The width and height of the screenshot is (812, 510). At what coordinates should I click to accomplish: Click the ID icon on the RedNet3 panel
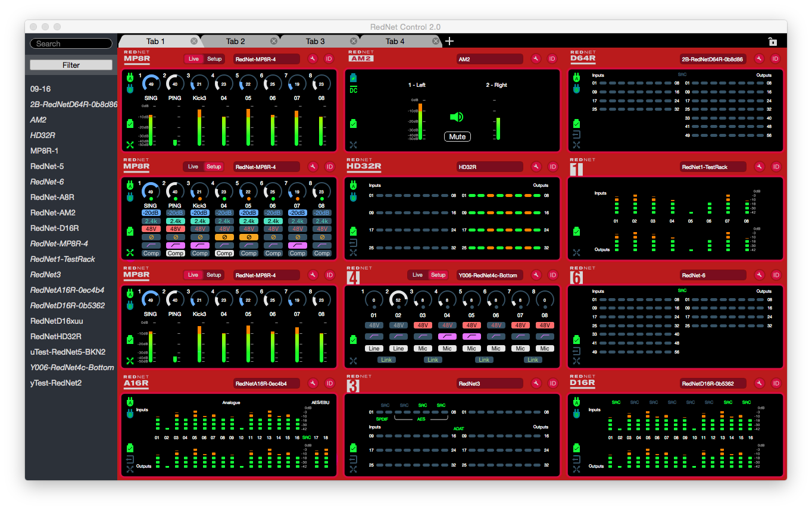tap(552, 383)
